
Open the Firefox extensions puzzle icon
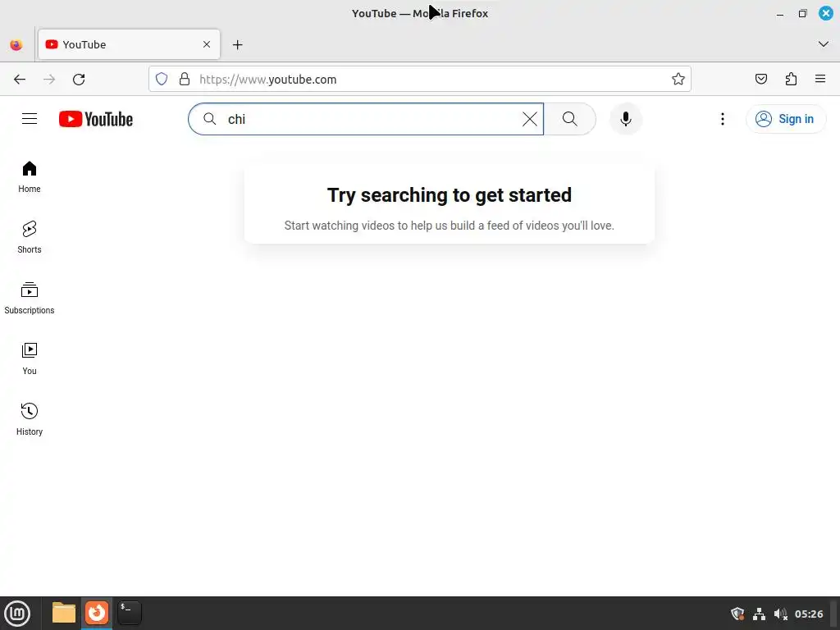pos(792,80)
